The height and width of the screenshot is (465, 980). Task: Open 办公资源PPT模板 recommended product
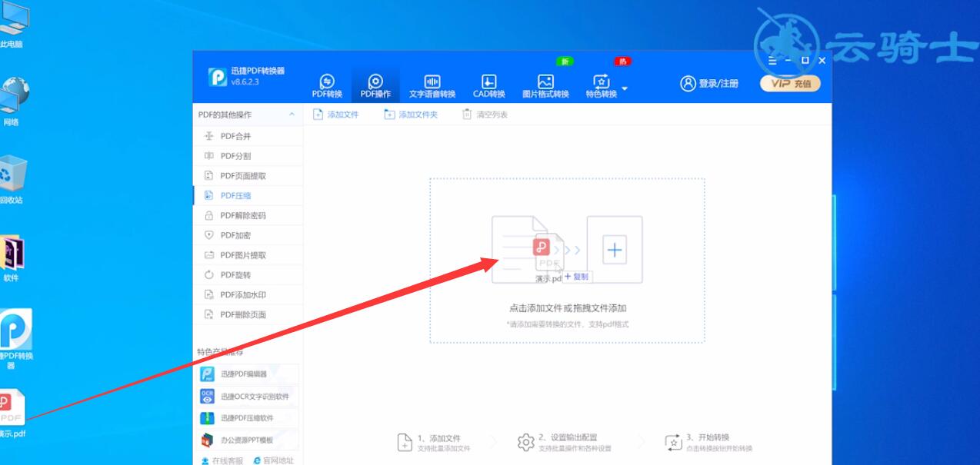(x=248, y=440)
